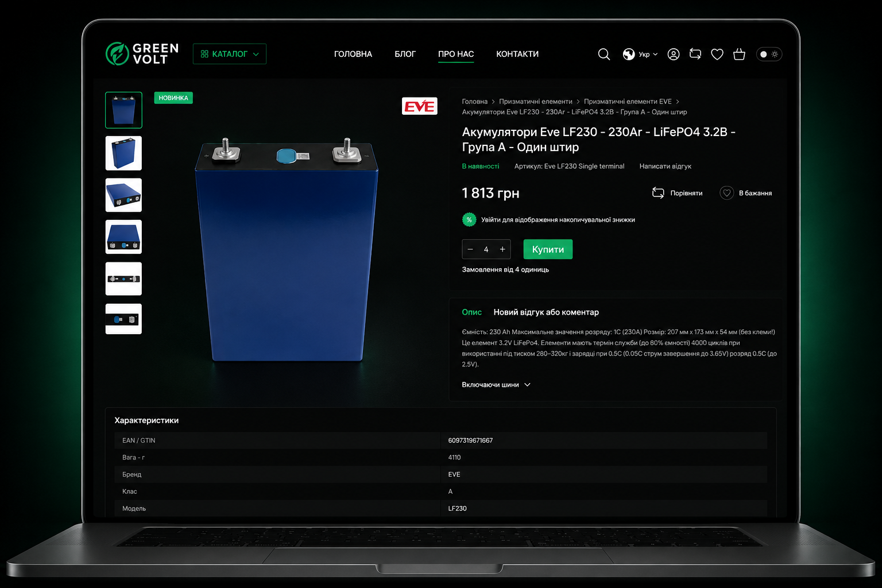The image size is (882, 588).
Task: Click the Написати відгук link
Action: coord(665,167)
